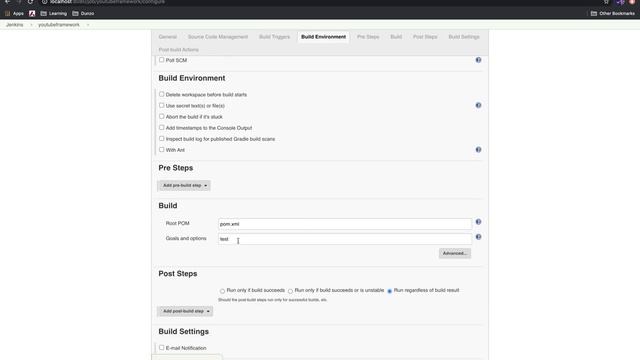640x360 pixels.
Task: Click into the Root POM field
Action: point(345,224)
